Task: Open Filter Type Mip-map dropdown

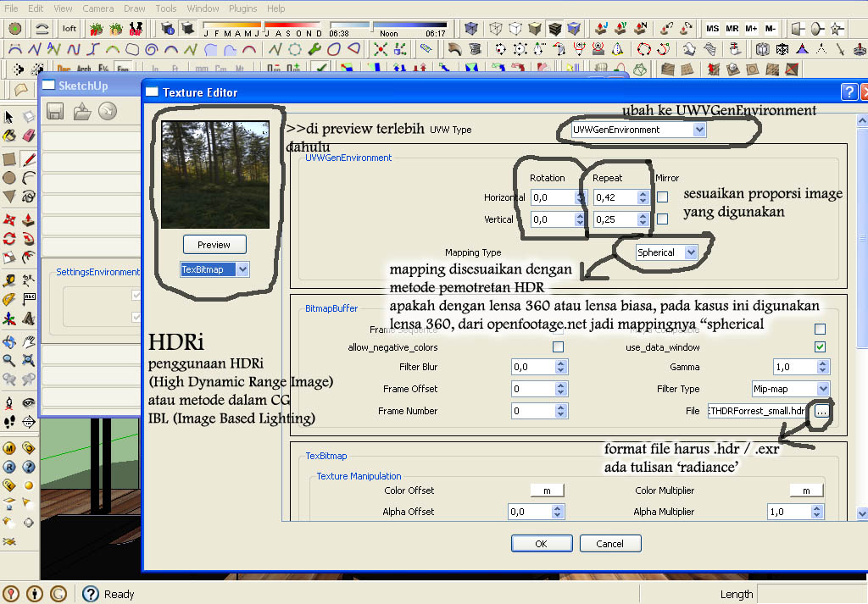Action: coord(790,389)
